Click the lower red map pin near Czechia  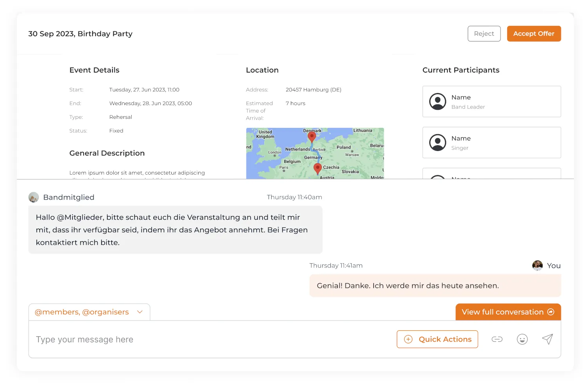tap(318, 168)
